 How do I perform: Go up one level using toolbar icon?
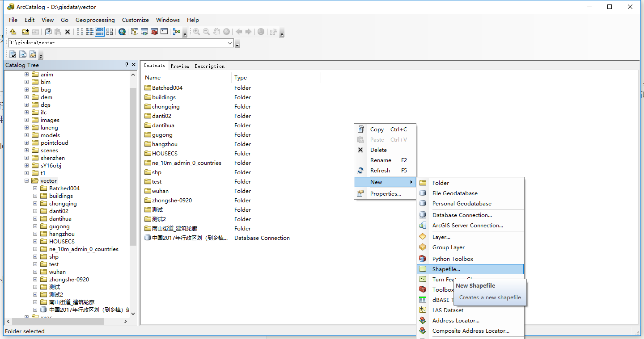tap(13, 32)
